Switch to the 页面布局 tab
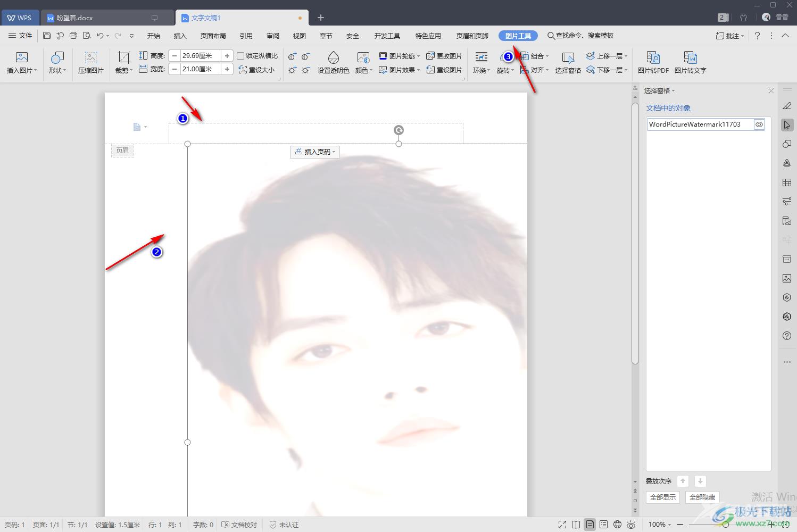 [213, 36]
